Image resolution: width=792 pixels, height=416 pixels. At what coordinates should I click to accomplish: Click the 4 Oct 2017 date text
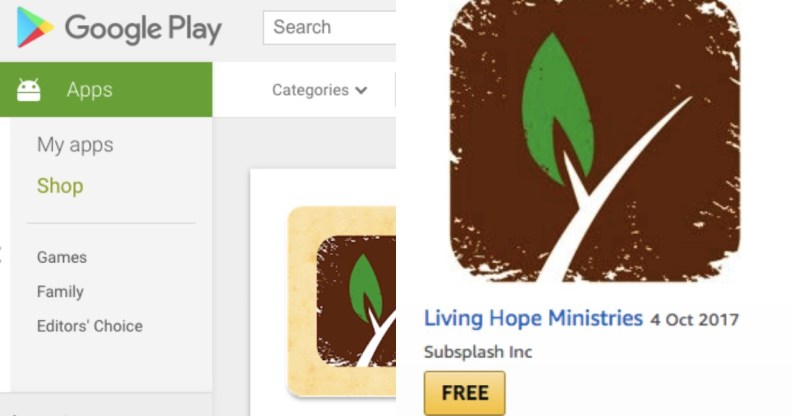(695, 320)
